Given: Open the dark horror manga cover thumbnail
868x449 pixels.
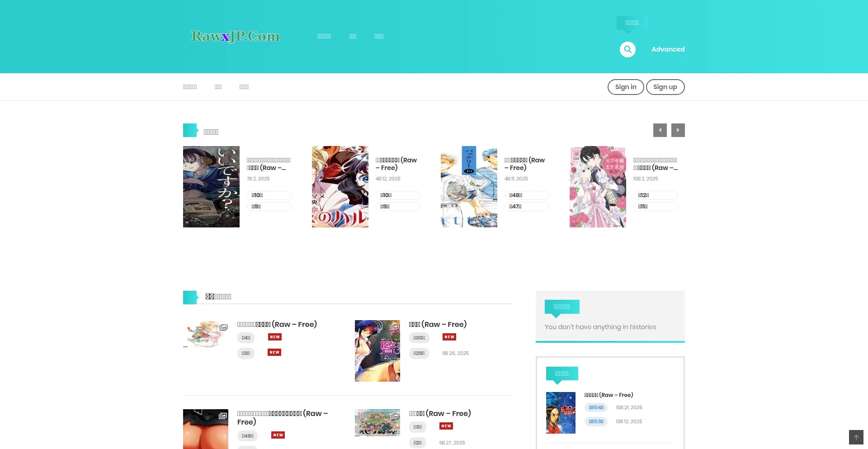Looking at the screenshot, I should tap(211, 186).
